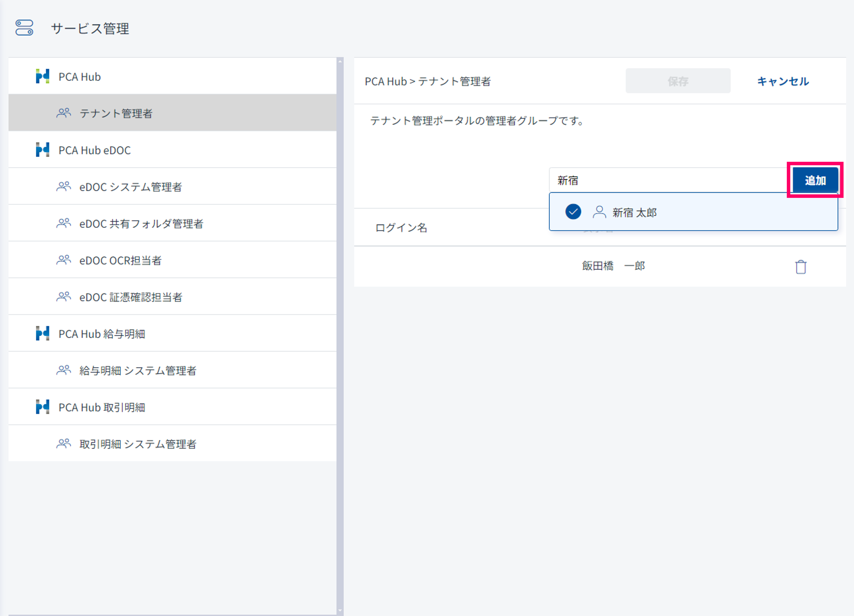Open eDOC 共有フォルダ管理者 group

(141, 224)
